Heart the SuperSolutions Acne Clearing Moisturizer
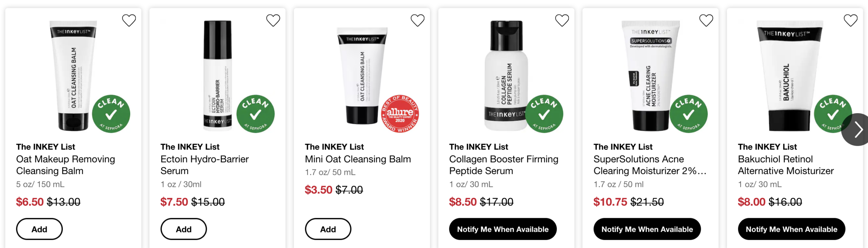The height and width of the screenshot is (248, 868). 706,20
